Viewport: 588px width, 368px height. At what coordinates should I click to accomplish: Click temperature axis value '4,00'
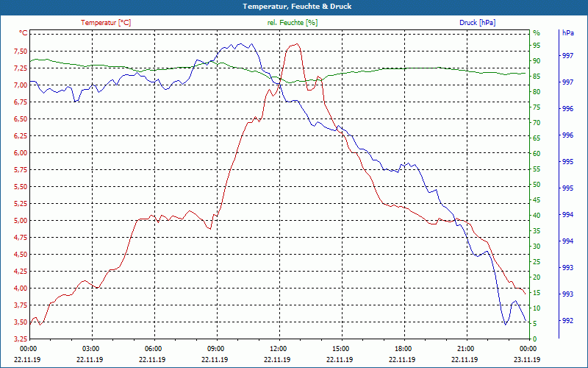pyautogui.click(x=21, y=289)
